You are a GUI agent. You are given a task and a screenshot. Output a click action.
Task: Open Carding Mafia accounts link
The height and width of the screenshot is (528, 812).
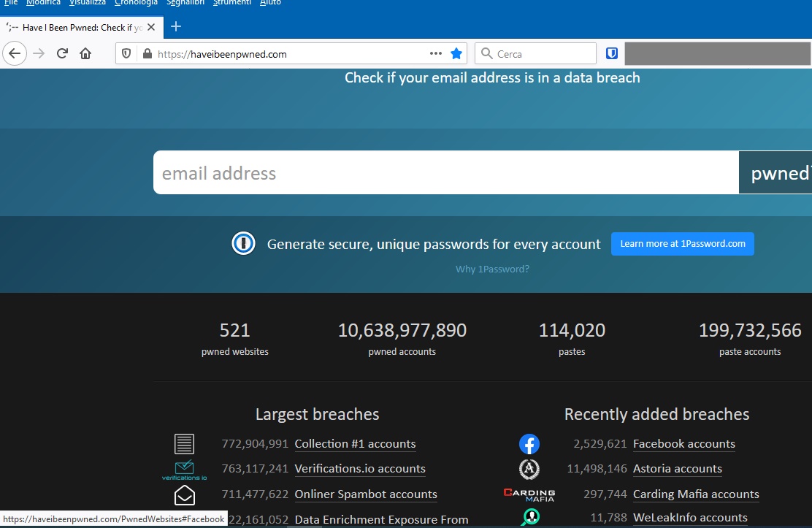[696, 494]
